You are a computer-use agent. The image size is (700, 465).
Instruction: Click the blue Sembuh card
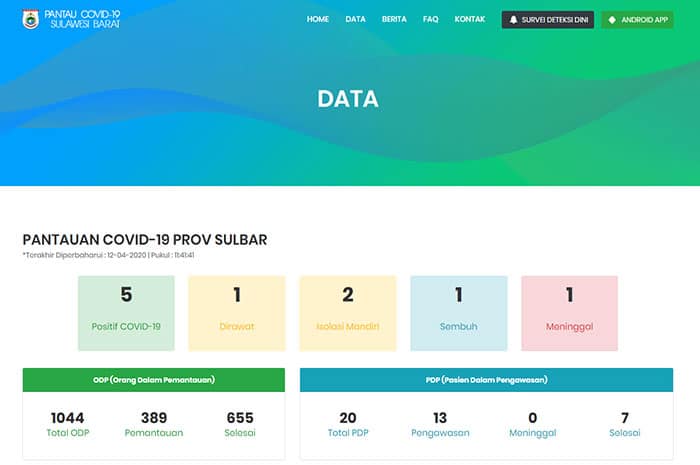coord(458,313)
